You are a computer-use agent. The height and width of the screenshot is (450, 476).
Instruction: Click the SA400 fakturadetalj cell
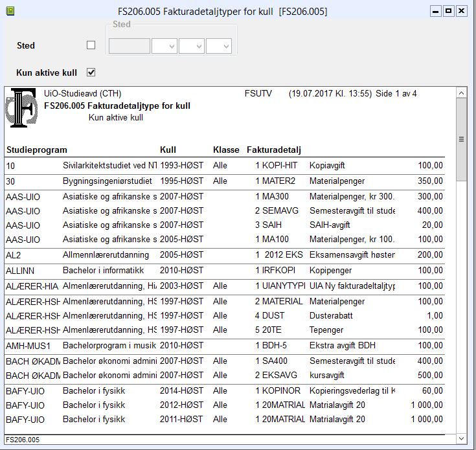tap(275, 361)
